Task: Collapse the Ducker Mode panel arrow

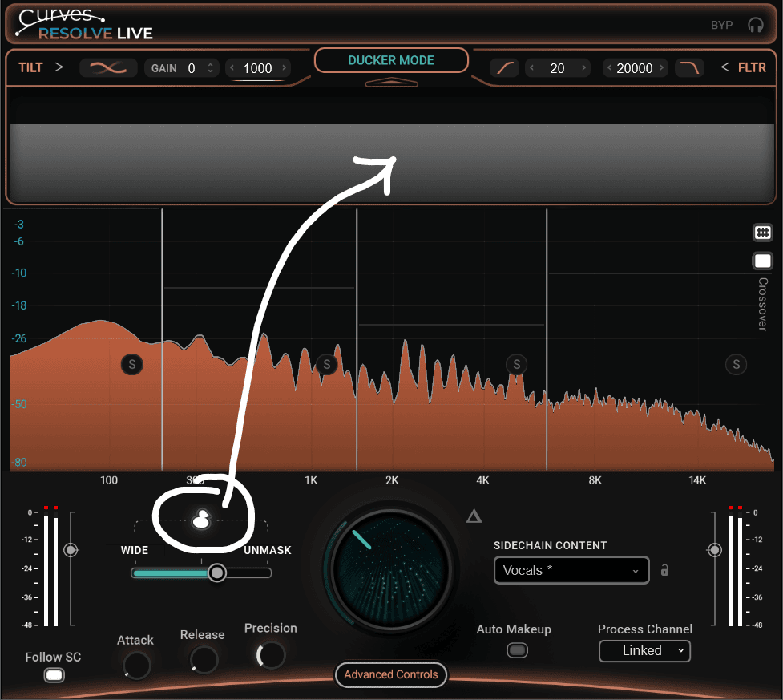Action: click(x=390, y=83)
